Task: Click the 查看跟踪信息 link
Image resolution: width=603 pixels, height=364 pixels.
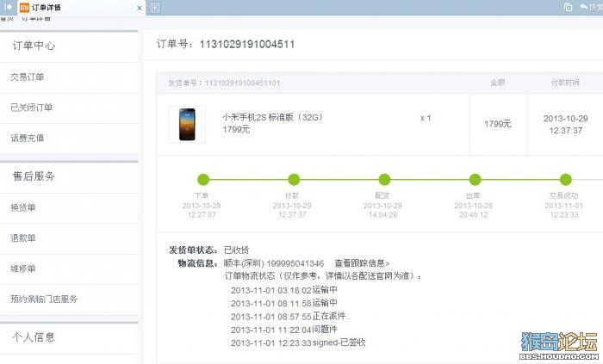Action: [362, 263]
